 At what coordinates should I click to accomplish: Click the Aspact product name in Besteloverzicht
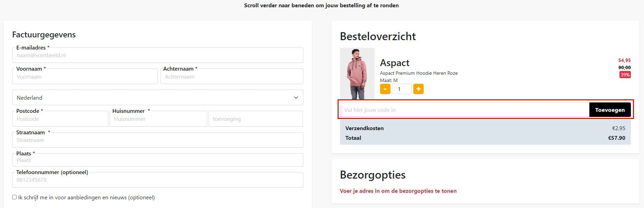[x=394, y=63]
